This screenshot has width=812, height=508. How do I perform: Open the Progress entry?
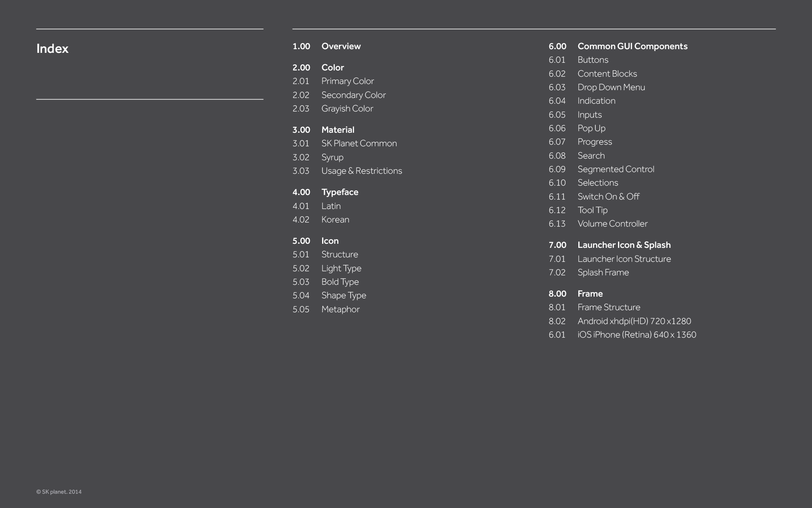(595, 142)
